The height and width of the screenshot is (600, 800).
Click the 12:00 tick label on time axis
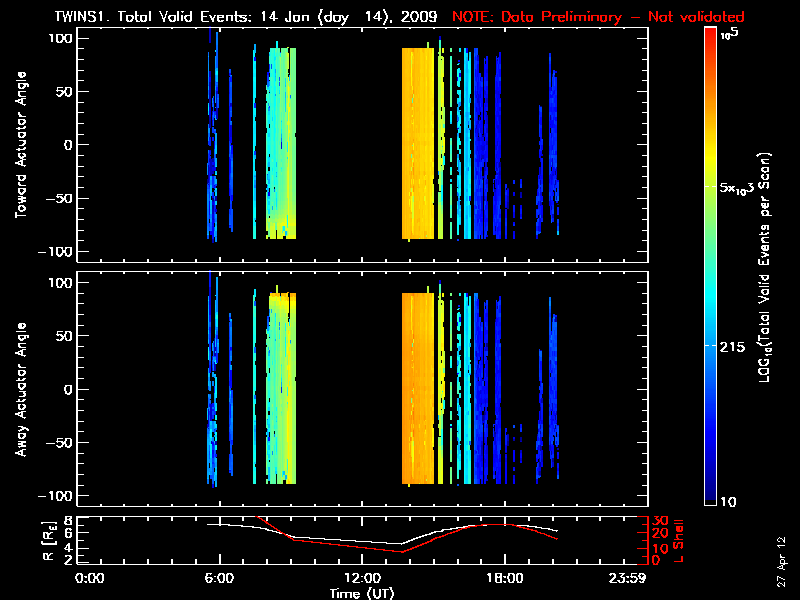361,578
